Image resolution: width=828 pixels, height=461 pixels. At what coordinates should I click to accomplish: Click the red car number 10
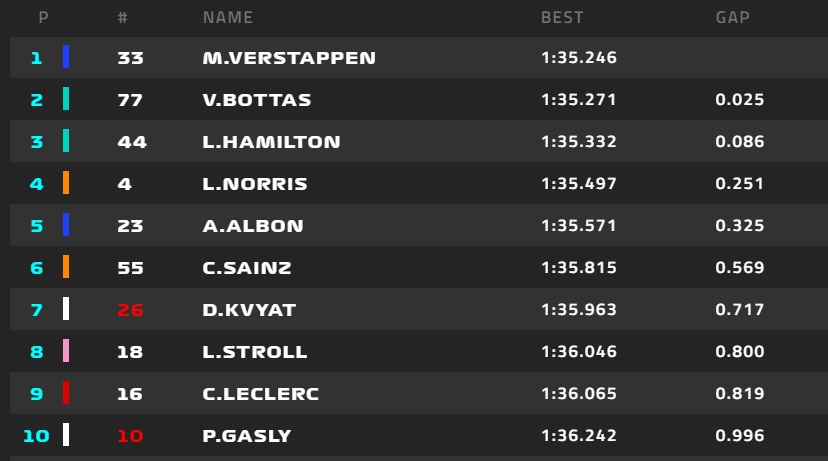[x=130, y=436]
